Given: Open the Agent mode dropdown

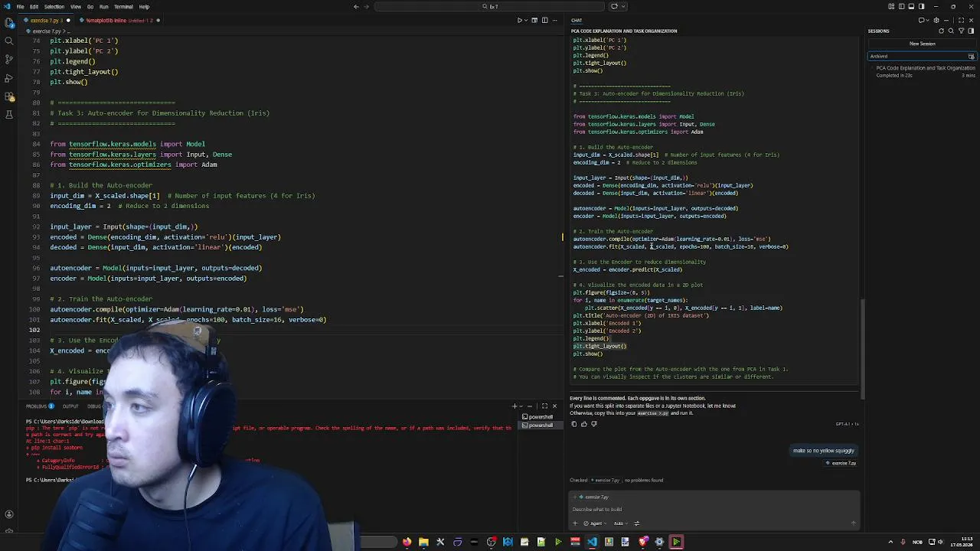Looking at the screenshot, I should (595, 523).
